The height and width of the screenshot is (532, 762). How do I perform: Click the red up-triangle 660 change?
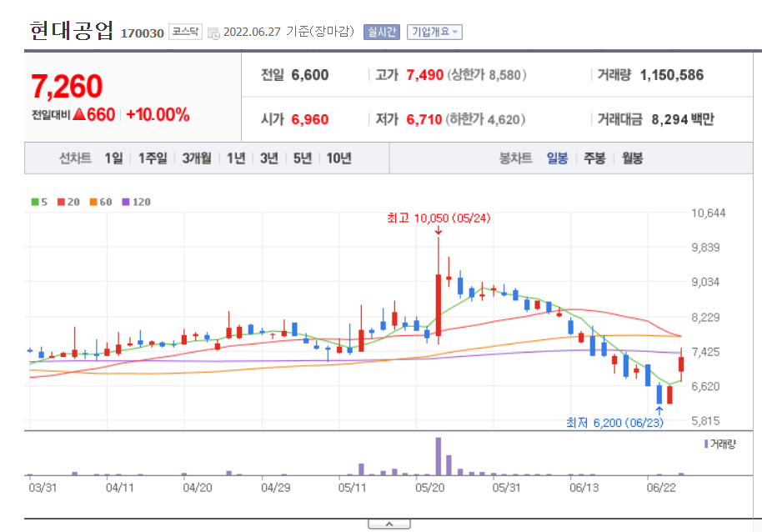click(94, 115)
